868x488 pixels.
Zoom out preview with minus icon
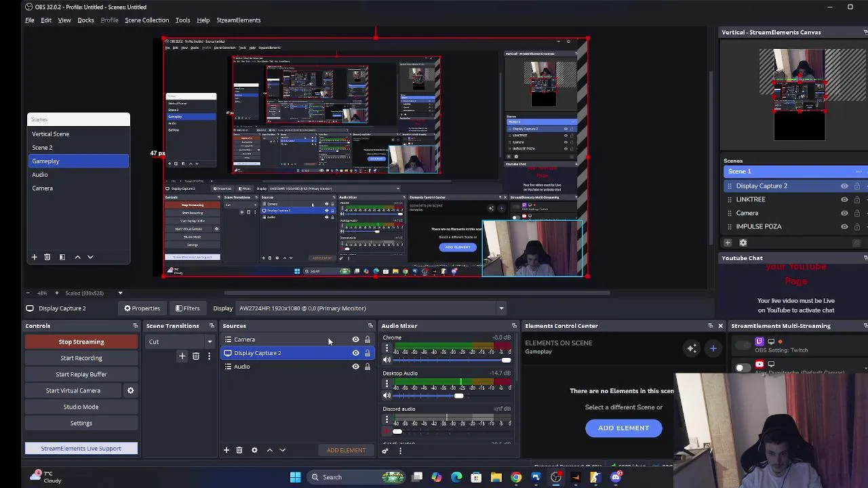pos(28,293)
